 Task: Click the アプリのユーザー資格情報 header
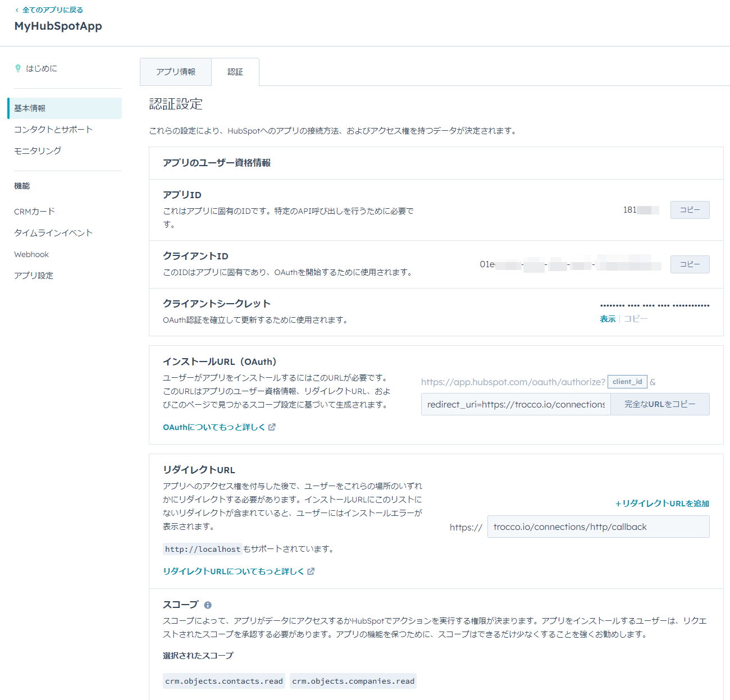click(217, 163)
